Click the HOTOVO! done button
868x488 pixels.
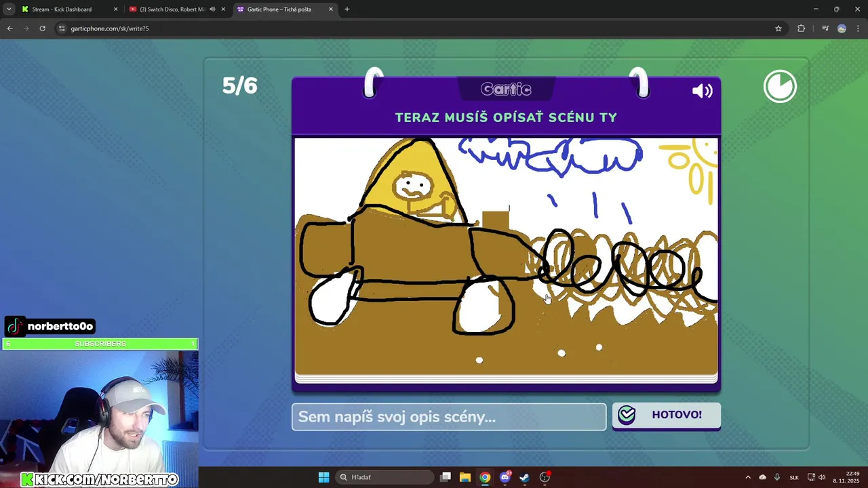[666, 415]
